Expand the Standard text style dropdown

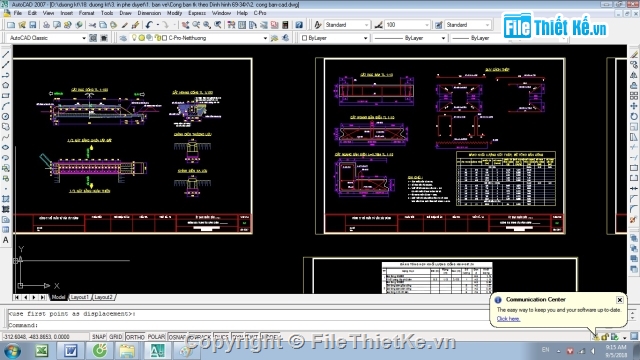coord(347,25)
